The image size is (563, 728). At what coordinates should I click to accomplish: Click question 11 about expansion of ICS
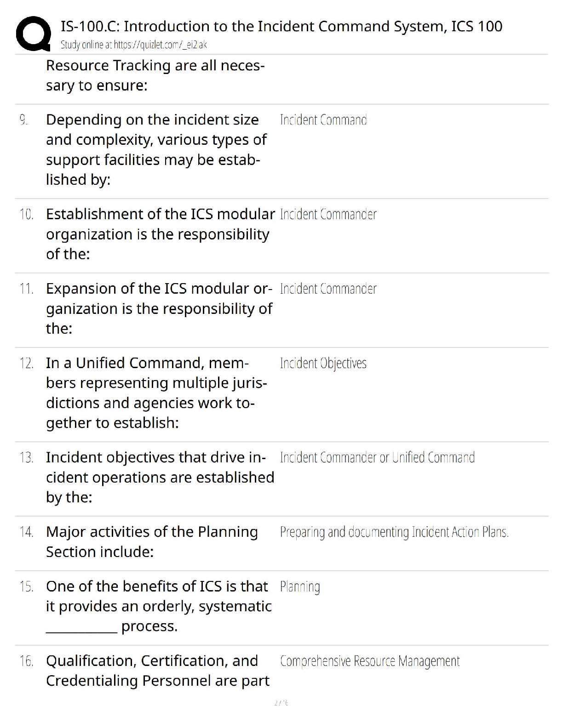tap(159, 308)
